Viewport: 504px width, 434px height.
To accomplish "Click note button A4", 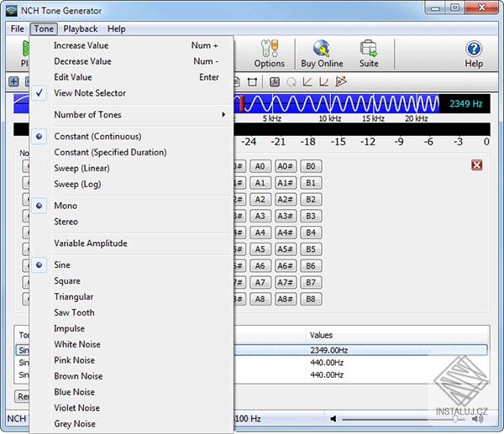I will tap(260, 233).
